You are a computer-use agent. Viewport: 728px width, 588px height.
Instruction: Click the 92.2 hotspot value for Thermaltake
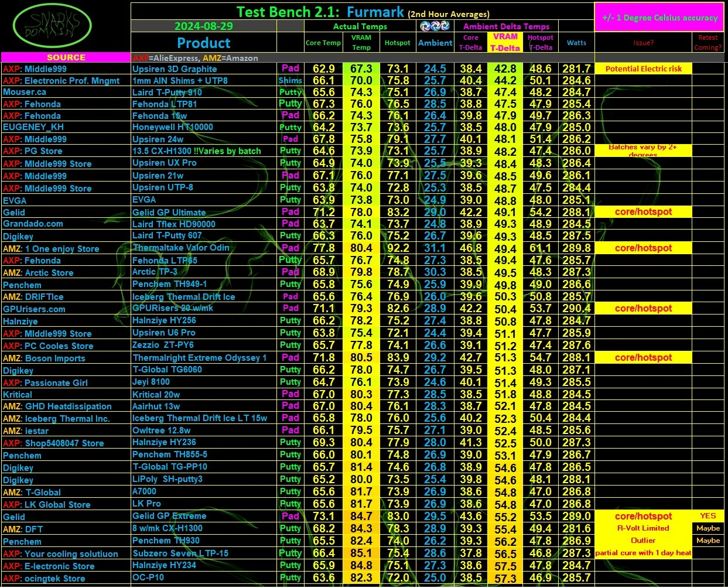click(x=398, y=248)
